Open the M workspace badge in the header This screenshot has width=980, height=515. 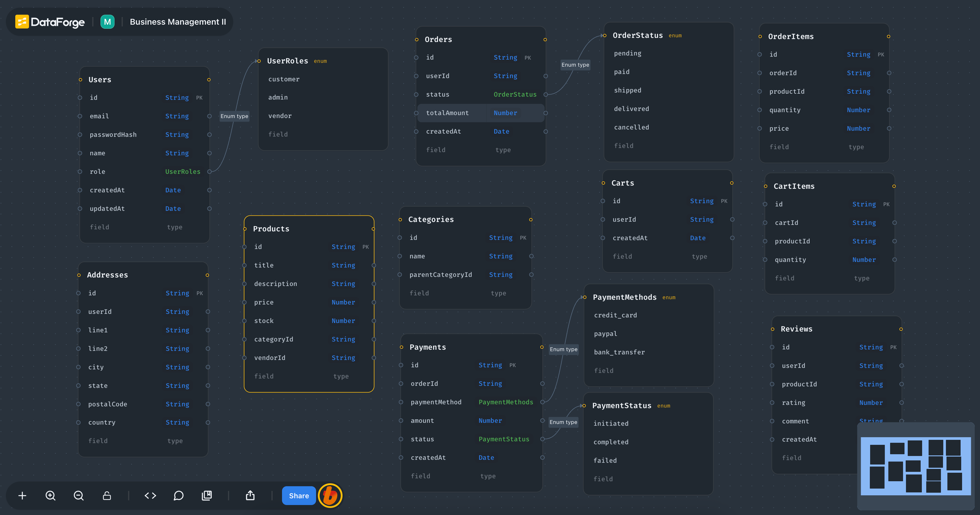point(108,22)
